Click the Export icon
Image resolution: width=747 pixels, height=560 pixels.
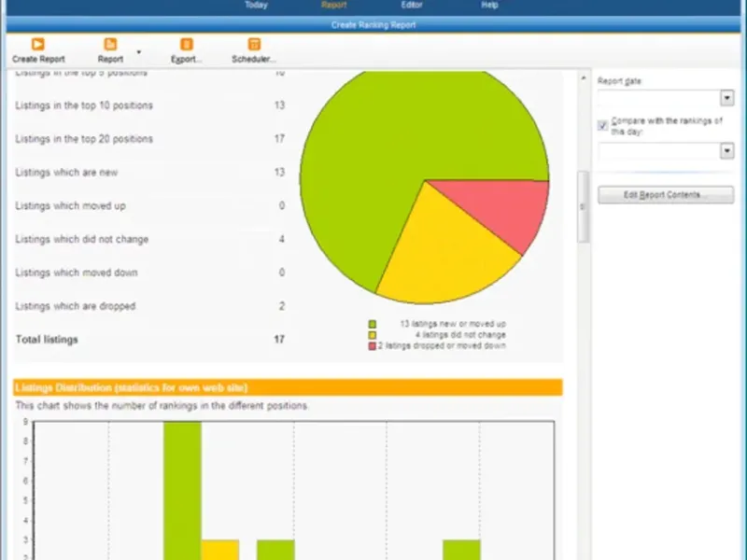(x=186, y=44)
